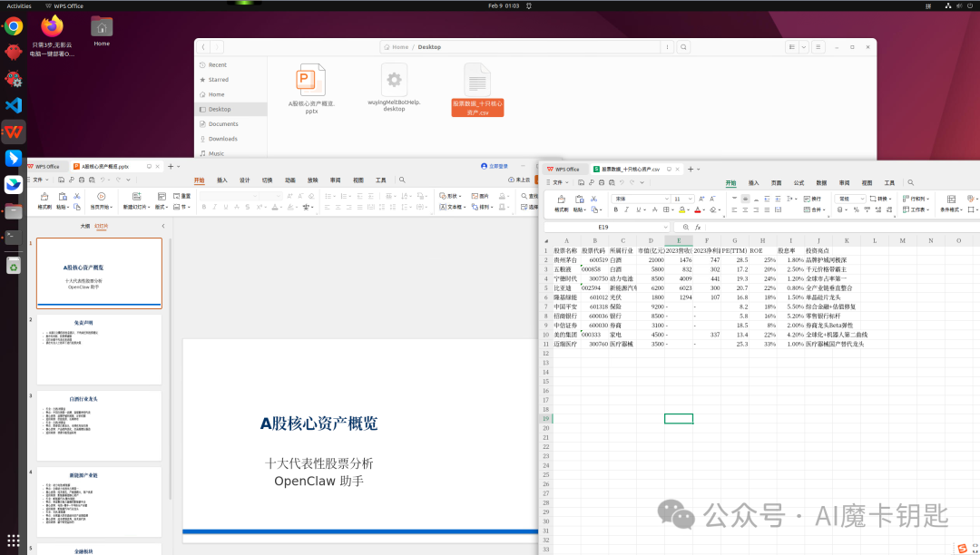Toggle Bold in the presentation ribbon
Image resolution: width=980 pixels, height=555 pixels.
(204, 207)
